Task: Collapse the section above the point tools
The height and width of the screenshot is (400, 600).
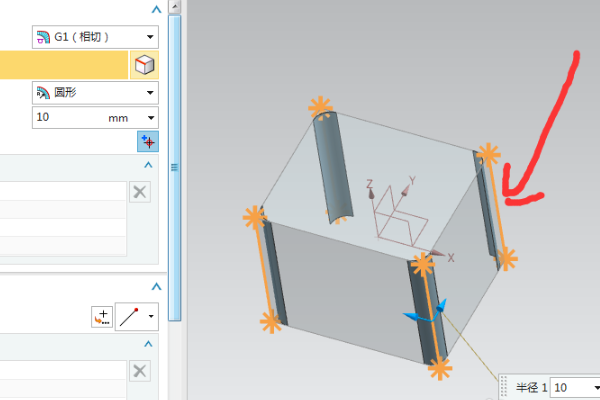Action: point(155,288)
